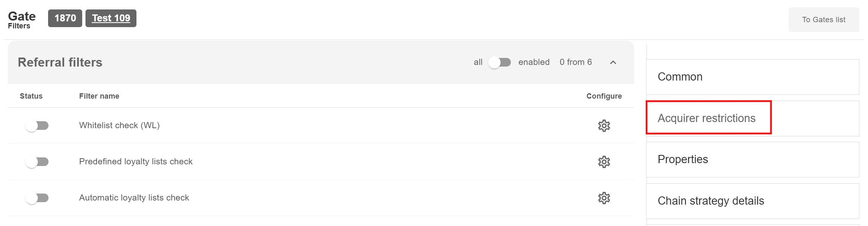Click the Referral filters header title
Screen dimensions: 868x226
pyautogui.click(x=60, y=62)
